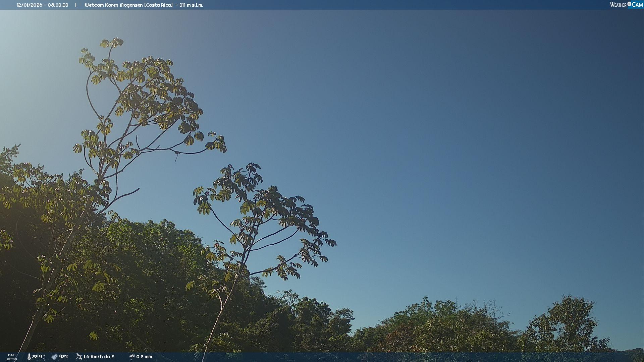Click the 1.6 Km/h da E wind reading
The height and width of the screenshot is (362, 644).
(99, 357)
